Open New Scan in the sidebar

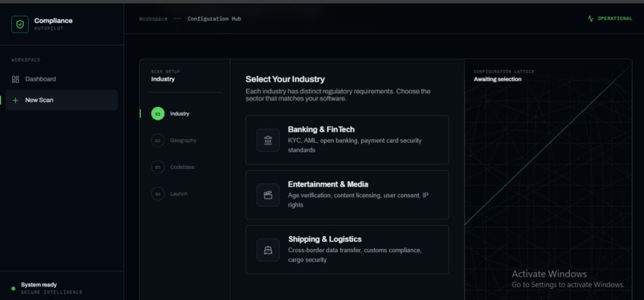[x=62, y=101]
